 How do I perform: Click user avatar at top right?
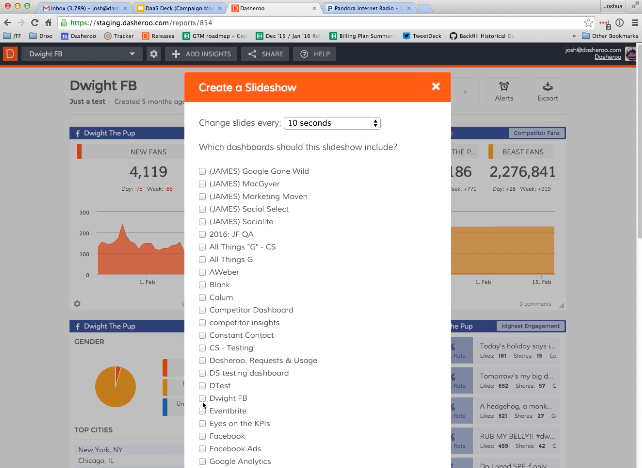(x=631, y=54)
